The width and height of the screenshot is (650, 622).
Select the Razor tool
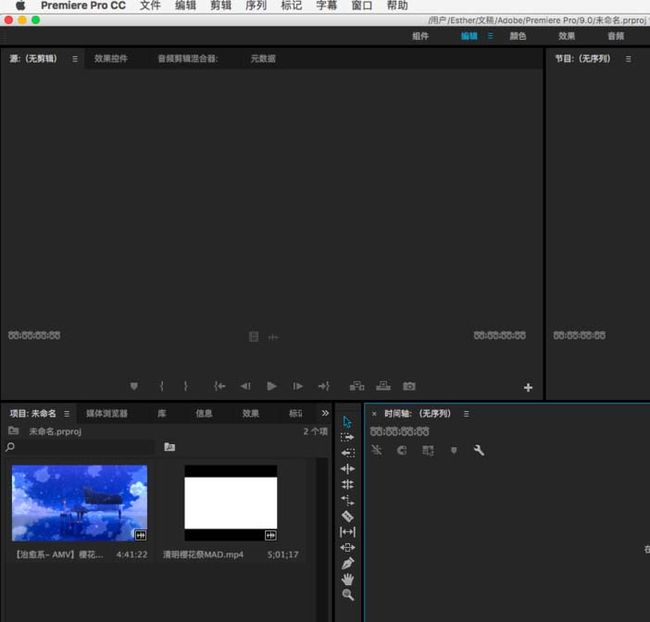347,516
